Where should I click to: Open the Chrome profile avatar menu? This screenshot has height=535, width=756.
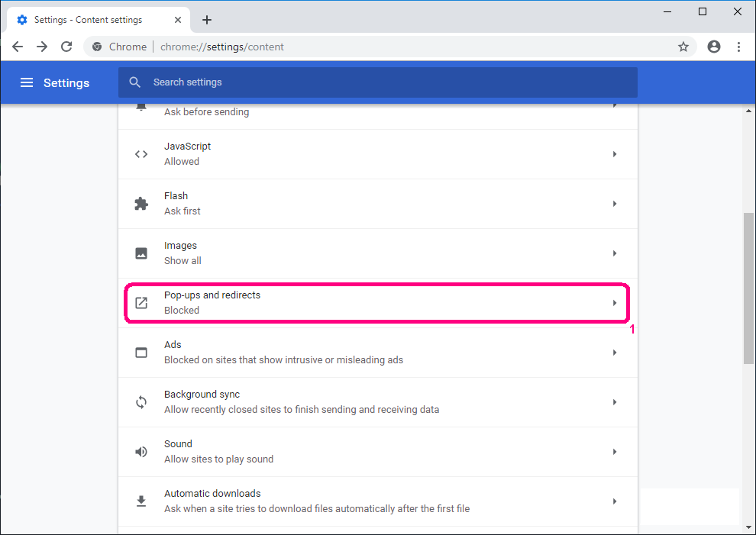pos(714,47)
